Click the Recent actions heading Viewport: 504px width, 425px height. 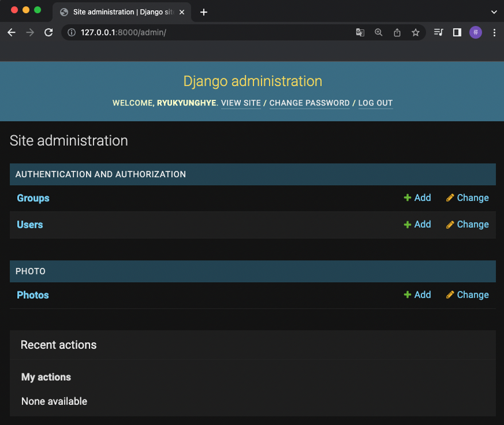point(58,345)
